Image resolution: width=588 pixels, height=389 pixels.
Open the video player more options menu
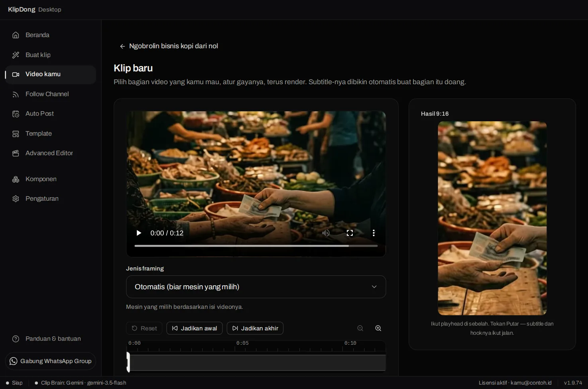[374, 233]
